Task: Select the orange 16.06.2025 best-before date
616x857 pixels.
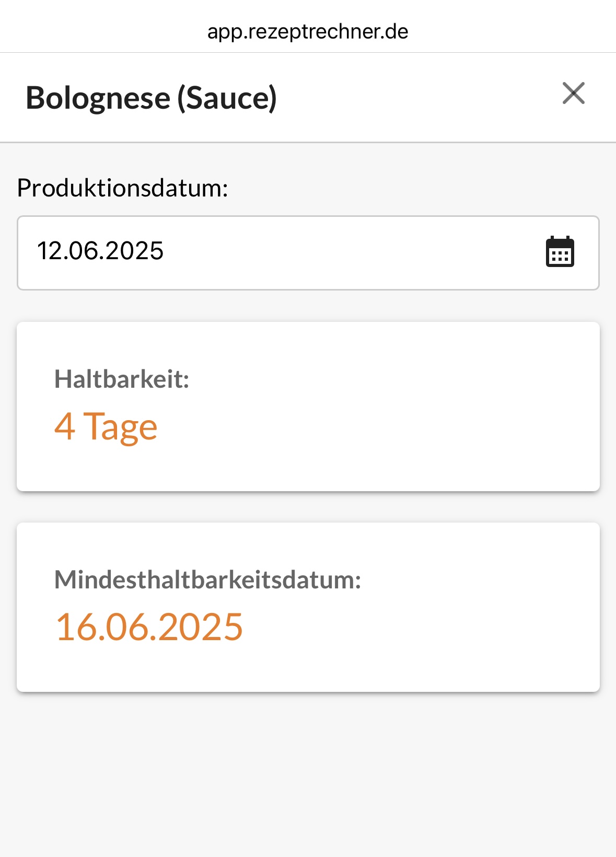Action: click(149, 627)
